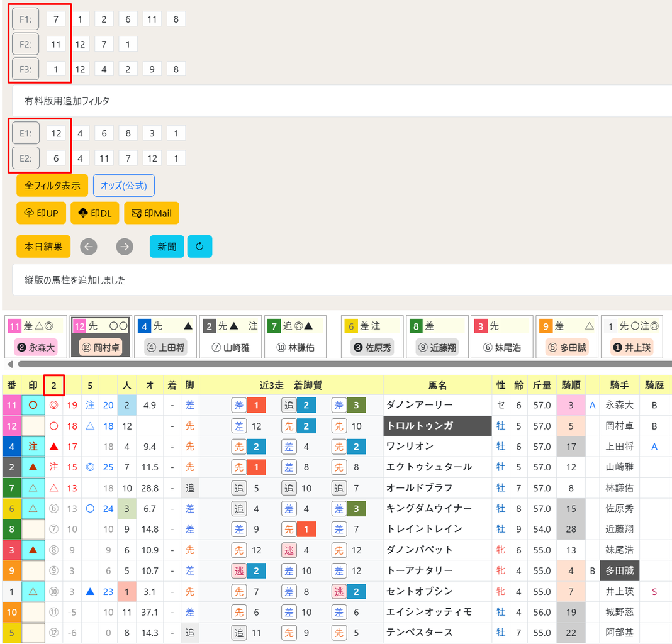Toggle empty mark cell for horse 12
Image resolution: width=672 pixels, height=644 pixels.
tap(33, 426)
